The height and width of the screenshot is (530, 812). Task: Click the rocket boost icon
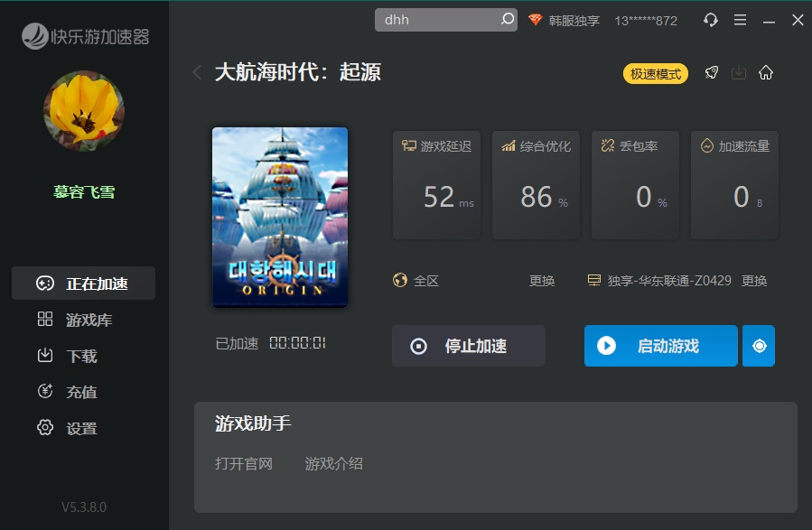click(712, 73)
